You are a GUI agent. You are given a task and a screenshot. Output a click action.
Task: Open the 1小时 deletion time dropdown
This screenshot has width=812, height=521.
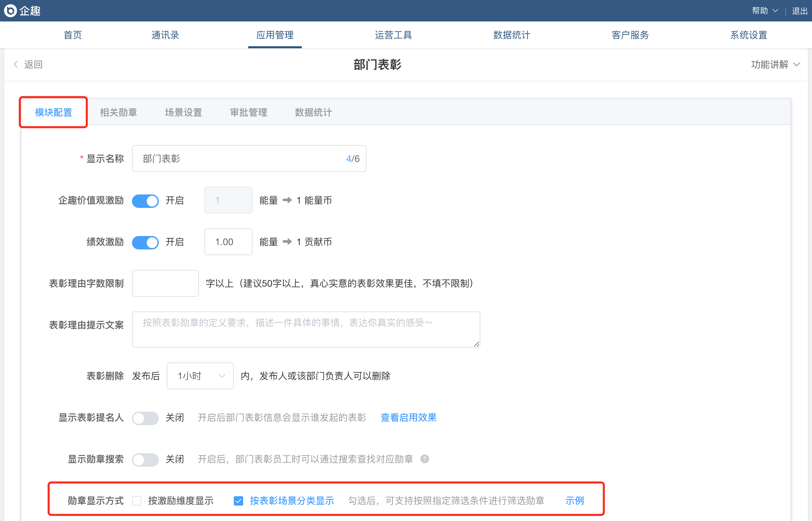point(200,376)
